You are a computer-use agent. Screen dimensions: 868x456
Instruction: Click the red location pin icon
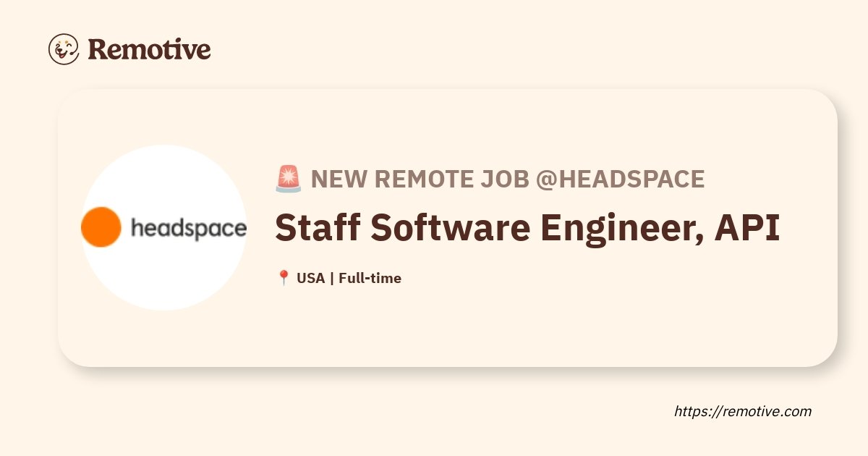point(284,278)
